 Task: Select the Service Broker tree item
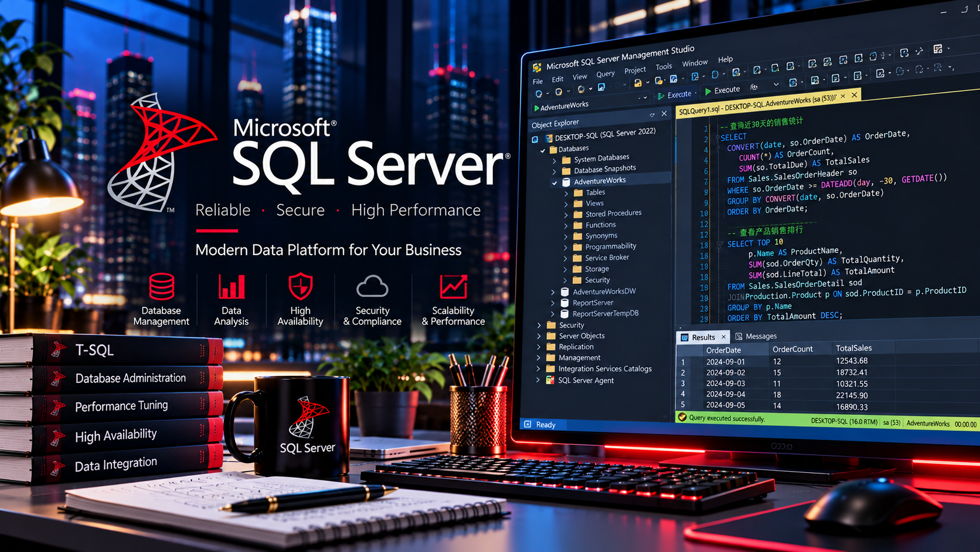click(607, 258)
